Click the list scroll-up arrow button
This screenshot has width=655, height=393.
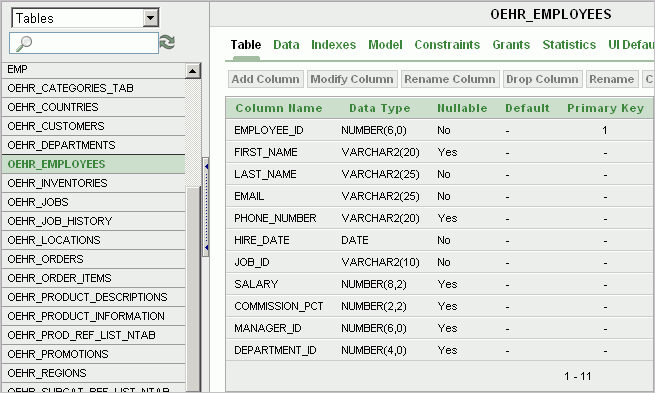click(x=193, y=71)
